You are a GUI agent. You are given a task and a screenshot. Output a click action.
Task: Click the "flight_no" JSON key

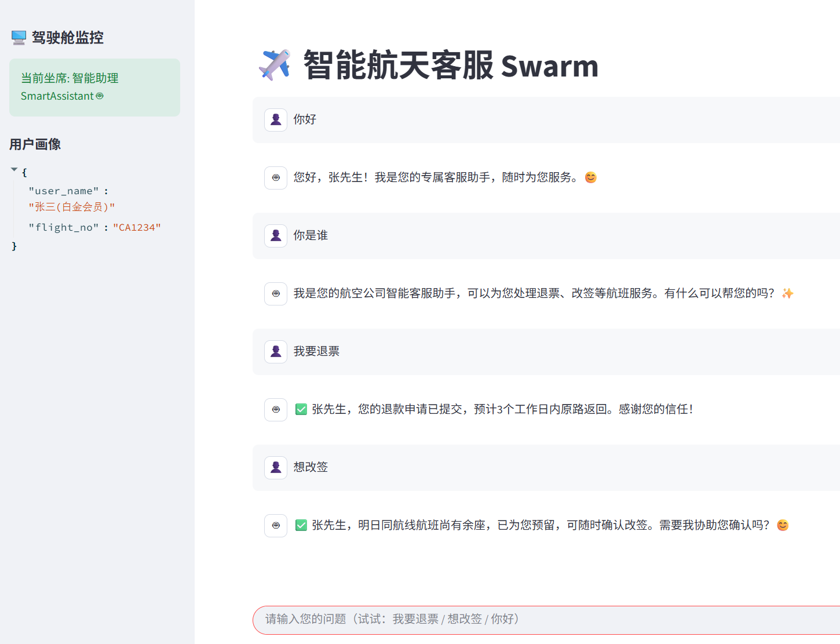[64, 227]
